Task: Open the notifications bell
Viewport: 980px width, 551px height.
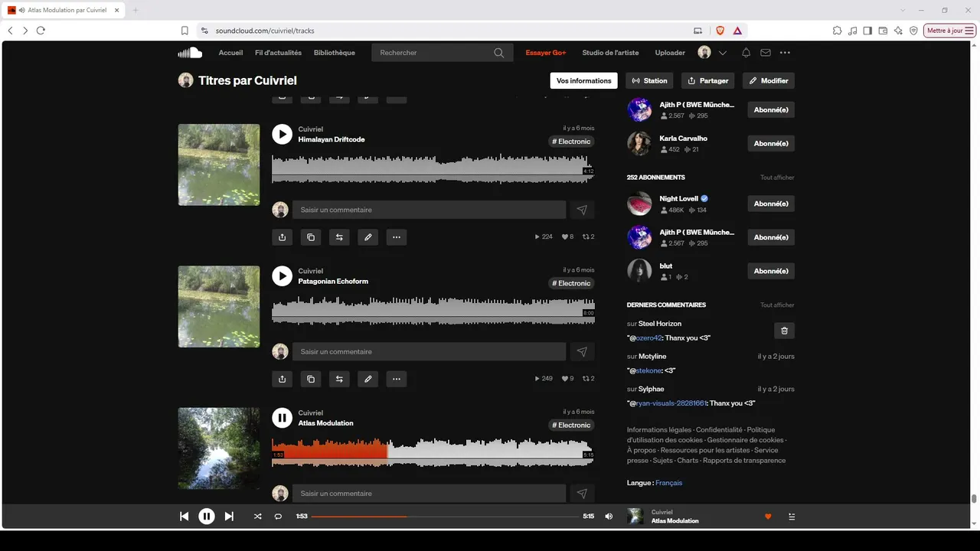Action: 746,53
